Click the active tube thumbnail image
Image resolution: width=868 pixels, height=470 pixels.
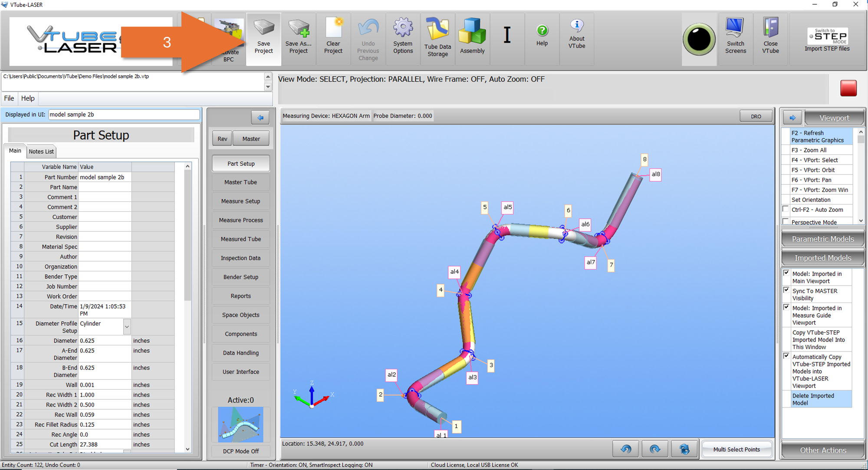pos(241,424)
